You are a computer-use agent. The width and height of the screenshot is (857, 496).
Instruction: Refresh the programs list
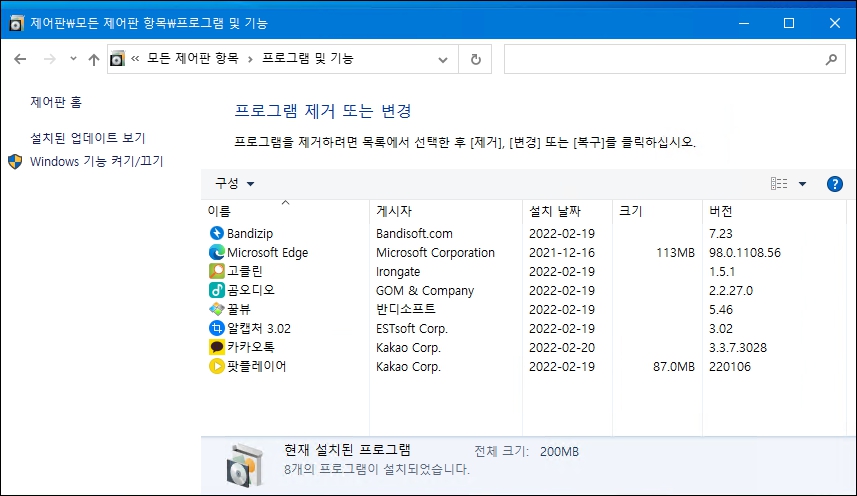click(x=476, y=59)
